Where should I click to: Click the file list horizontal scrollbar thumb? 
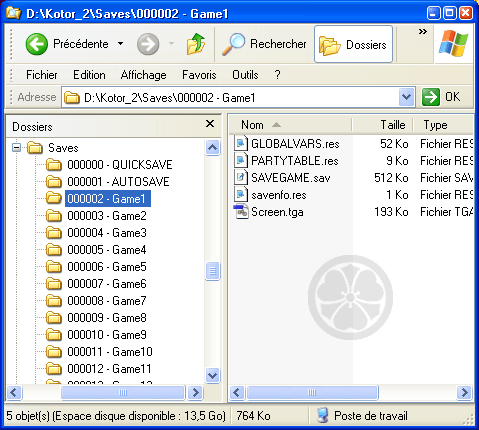click(x=312, y=392)
